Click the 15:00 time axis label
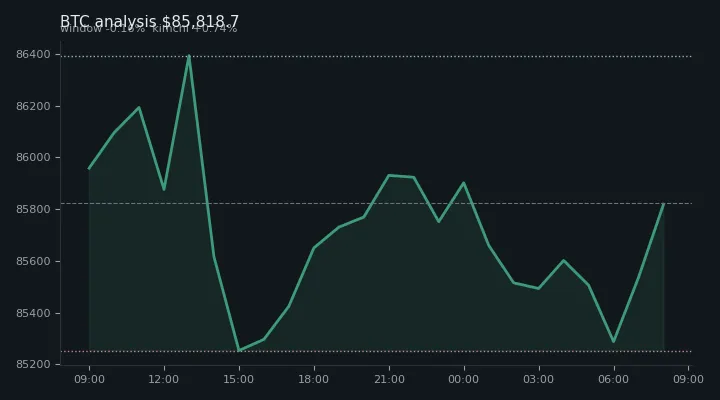The width and height of the screenshot is (720, 400). (238, 379)
